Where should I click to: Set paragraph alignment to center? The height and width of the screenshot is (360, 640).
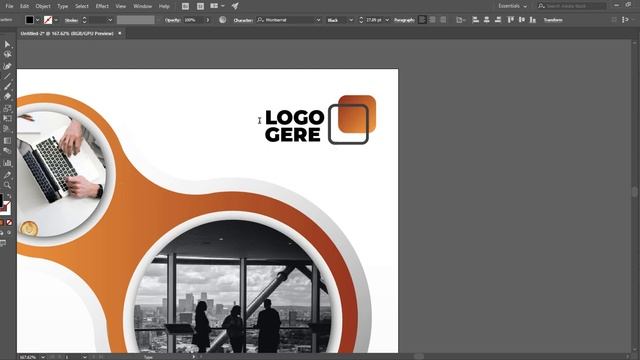(432, 20)
